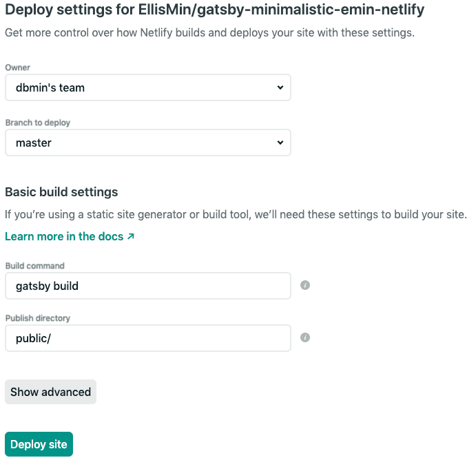Click the "Get more control" description text
The height and width of the screenshot is (460, 476).
pyautogui.click(x=210, y=33)
